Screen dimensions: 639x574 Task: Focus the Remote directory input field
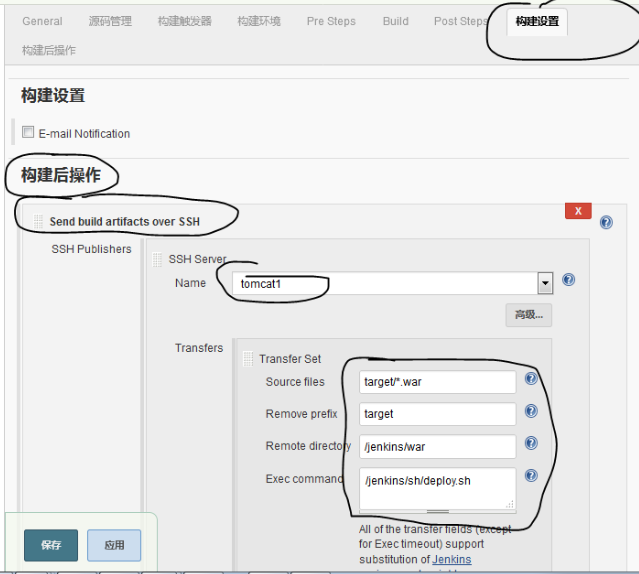(438, 446)
